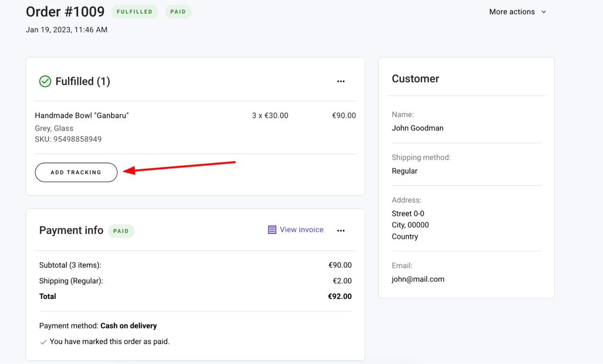Click the green checkmark beside paid confirmation
The image size is (603, 364).
pos(43,341)
